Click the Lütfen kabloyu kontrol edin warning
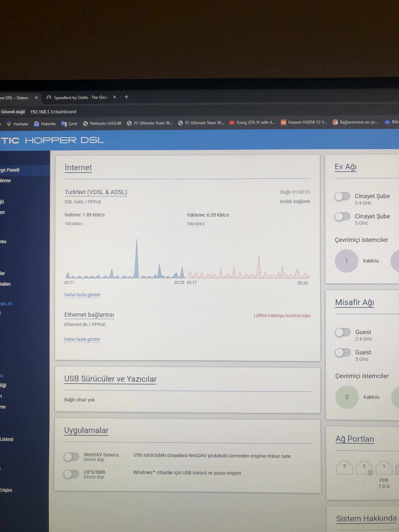 pyautogui.click(x=282, y=315)
